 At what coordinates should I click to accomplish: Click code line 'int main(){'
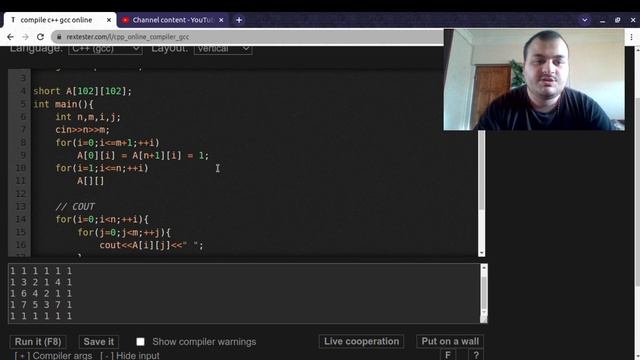[63, 104]
